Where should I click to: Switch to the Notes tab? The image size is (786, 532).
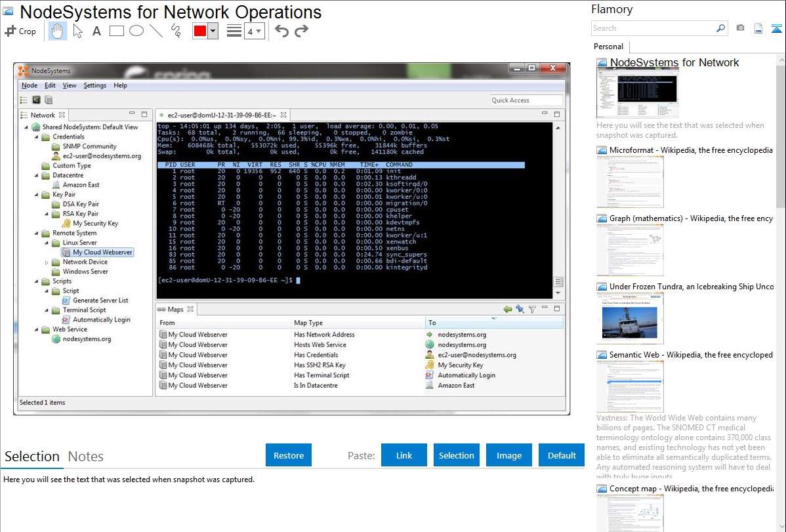tap(86, 457)
